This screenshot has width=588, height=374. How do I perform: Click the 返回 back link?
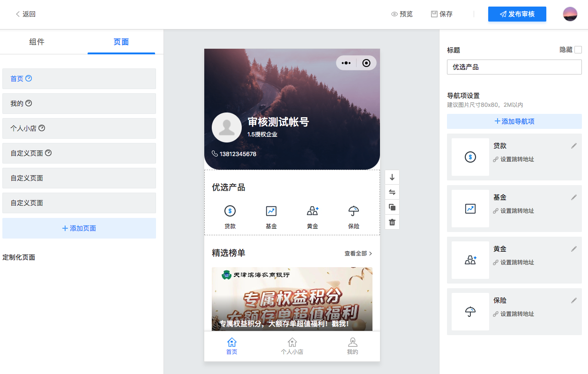click(x=26, y=14)
